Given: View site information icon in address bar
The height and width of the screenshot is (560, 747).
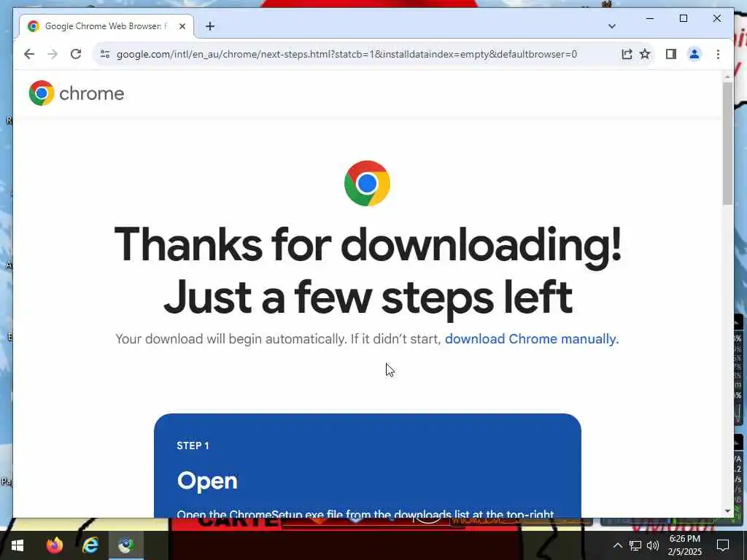Looking at the screenshot, I should point(105,54).
